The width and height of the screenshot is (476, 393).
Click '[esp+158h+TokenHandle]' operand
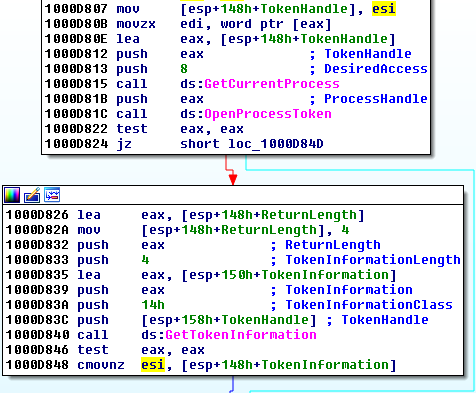pyautogui.click(x=229, y=320)
